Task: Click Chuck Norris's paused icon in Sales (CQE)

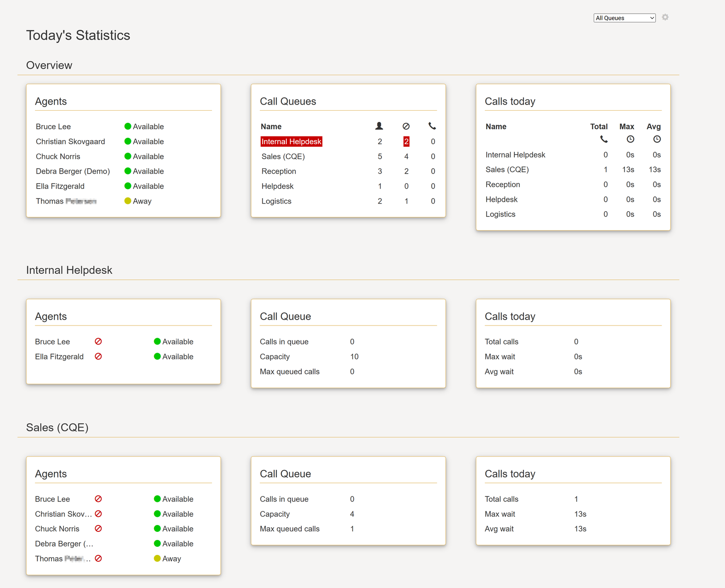Action: coord(98,529)
